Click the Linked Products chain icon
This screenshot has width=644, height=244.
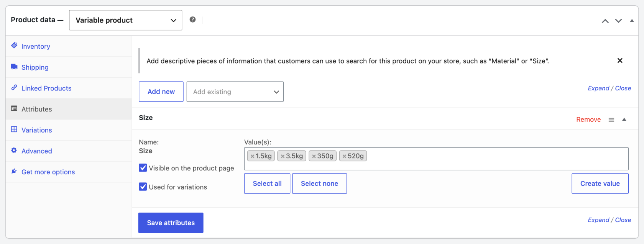point(14,87)
